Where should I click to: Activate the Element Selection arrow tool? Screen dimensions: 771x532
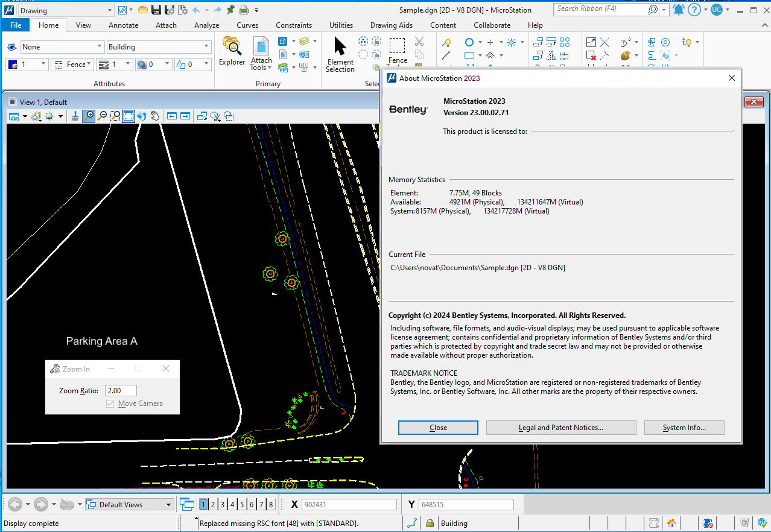340,54
